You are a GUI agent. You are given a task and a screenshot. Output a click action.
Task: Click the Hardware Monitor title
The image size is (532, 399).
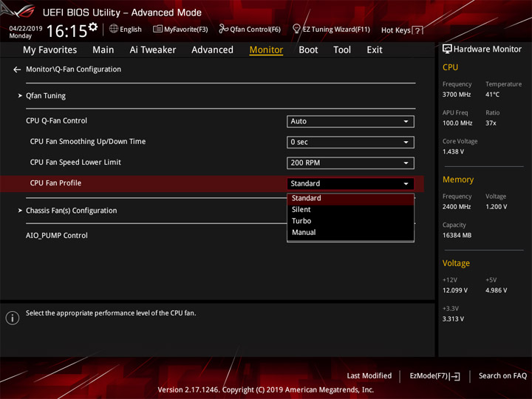[488, 50]
